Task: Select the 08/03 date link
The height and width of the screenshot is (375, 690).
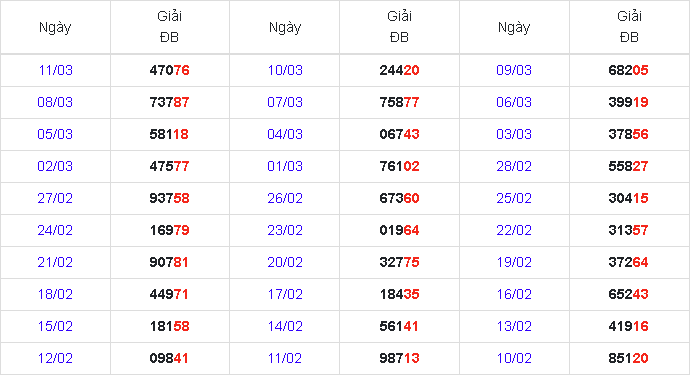Action: (x=55, y=103)
